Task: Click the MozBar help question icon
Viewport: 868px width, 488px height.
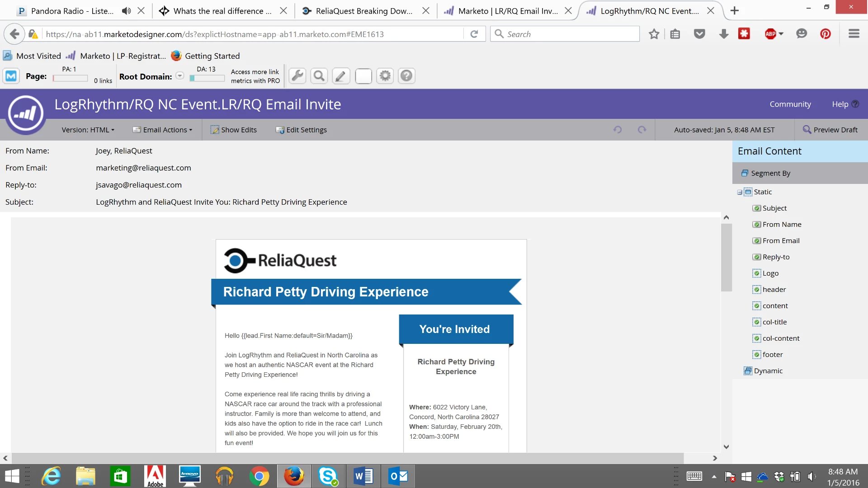Action: click(x=406, y=76)
